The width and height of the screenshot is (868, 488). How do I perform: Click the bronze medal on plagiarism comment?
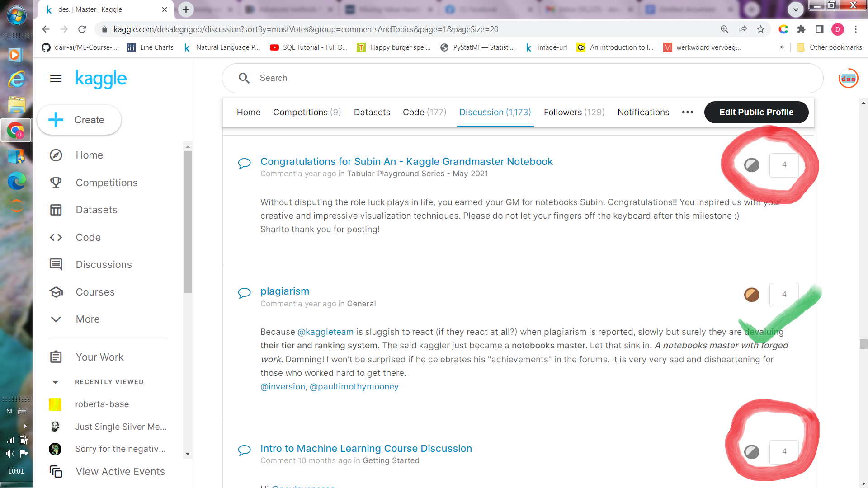click(751, 295)
